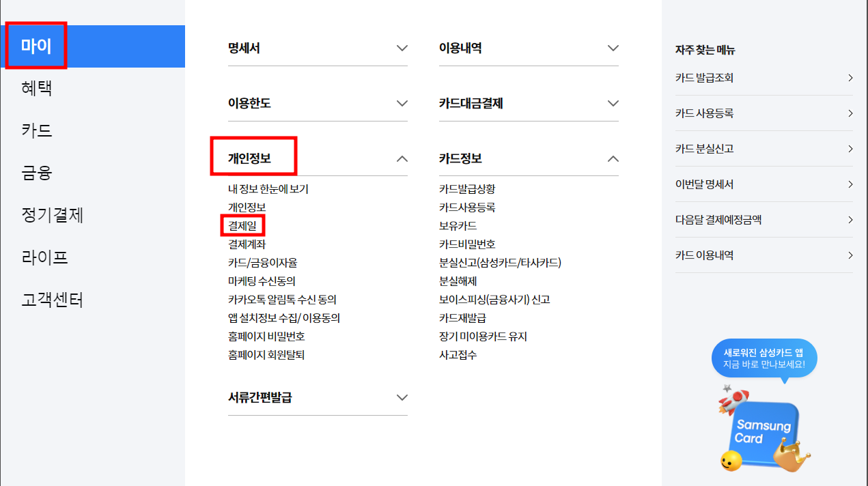The height and width of the screenshot is (486, 868).
Task: Go to the 금융 section
Action: pyautogui.click(x=34, y=173)
